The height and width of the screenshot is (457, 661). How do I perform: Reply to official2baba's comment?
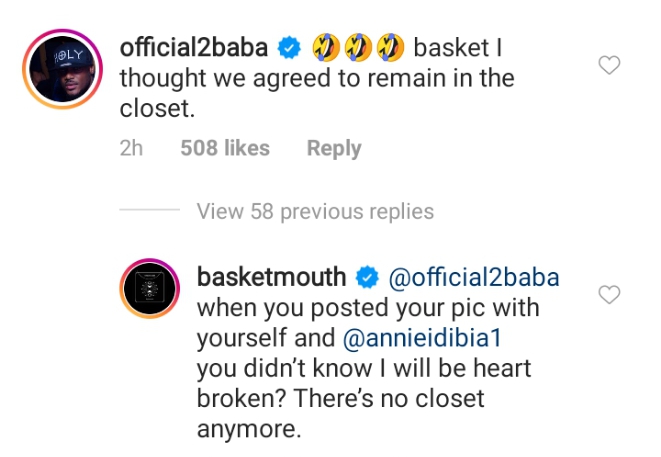pyautogui.click(x=333, y=148)
